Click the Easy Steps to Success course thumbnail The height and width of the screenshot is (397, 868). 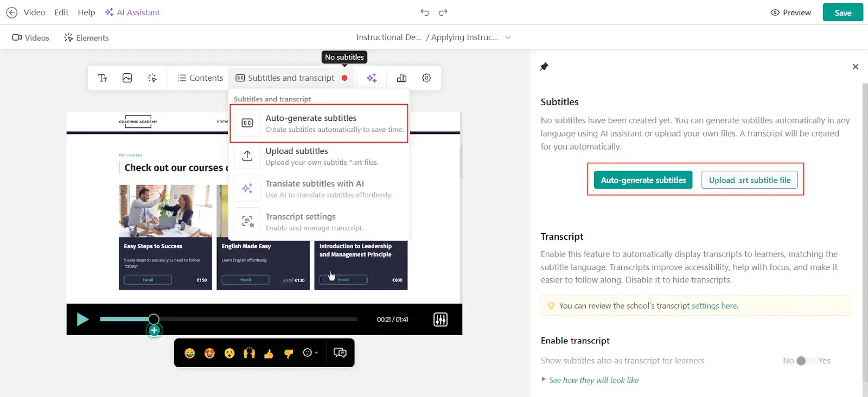point(165,211)
